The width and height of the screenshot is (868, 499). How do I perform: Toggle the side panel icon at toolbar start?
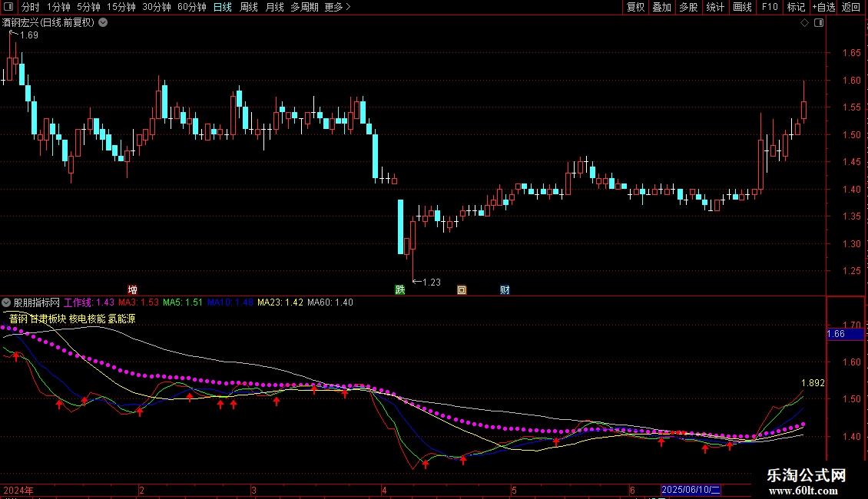coord(8,7)
